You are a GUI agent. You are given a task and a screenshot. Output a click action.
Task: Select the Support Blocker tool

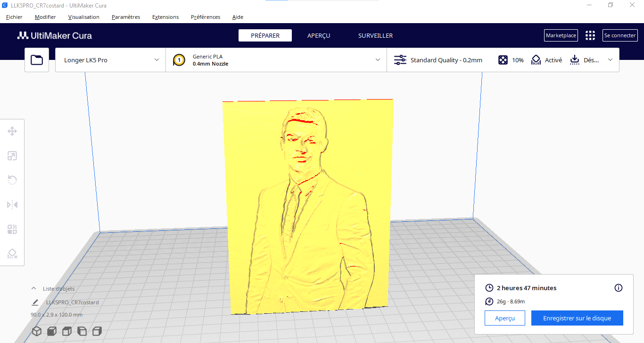12,254
